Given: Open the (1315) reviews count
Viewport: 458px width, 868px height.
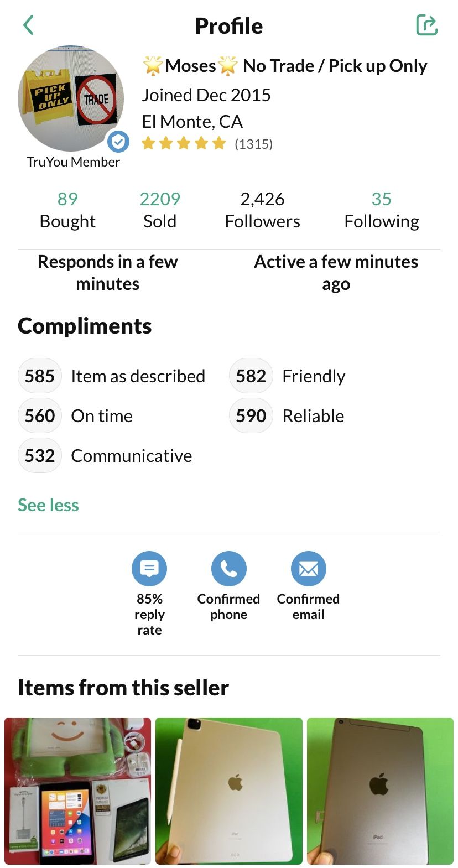Looking at the screenshot, I should click(253, 144).
